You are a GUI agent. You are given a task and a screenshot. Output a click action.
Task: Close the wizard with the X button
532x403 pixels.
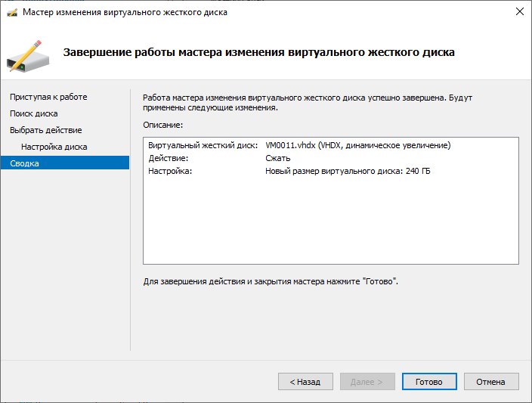(x=519, y=12)
